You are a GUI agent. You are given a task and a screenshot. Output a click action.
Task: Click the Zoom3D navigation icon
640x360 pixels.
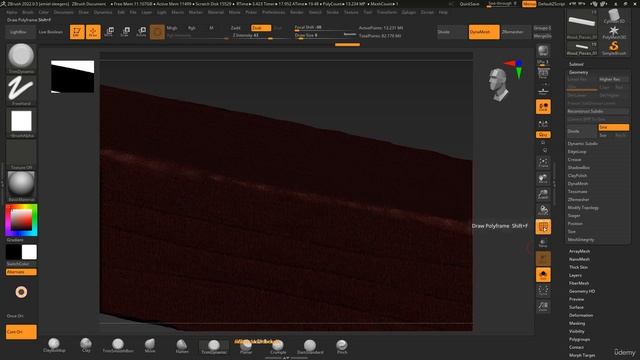[543, 194]
